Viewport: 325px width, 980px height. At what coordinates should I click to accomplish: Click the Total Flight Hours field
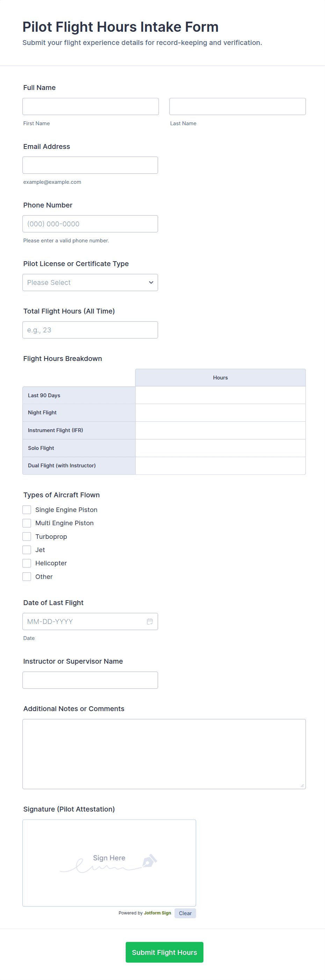coord(90,330)
